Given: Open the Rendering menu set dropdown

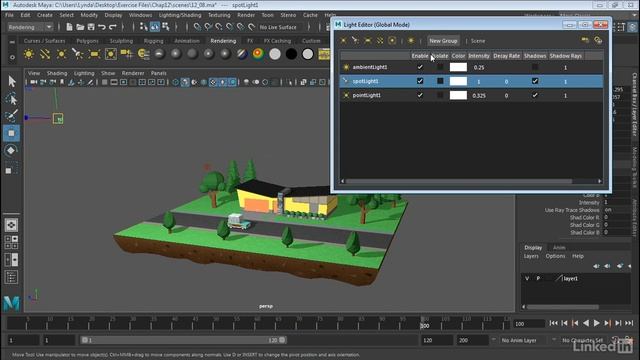Looking at the screenshot, I should click(30, 27).
